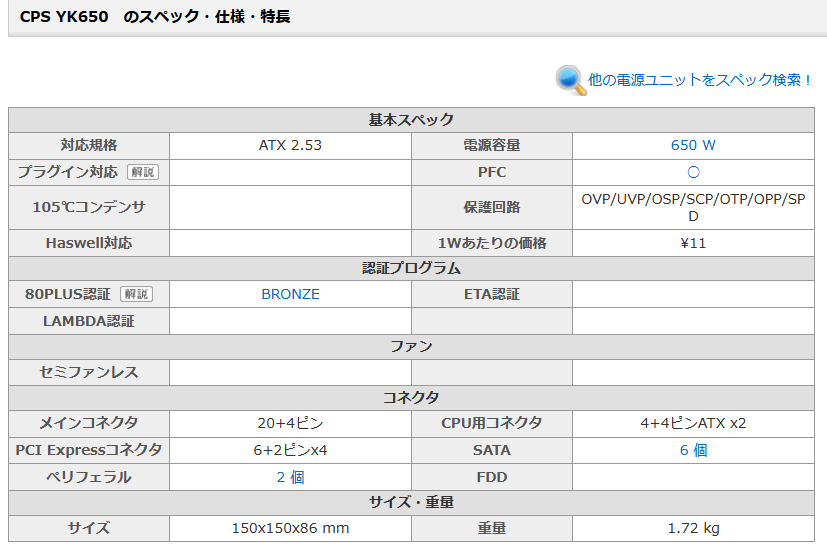Screen dimensions: 827x550
Task: Click the 650 W capacity link
Action: tap(693, 145)
